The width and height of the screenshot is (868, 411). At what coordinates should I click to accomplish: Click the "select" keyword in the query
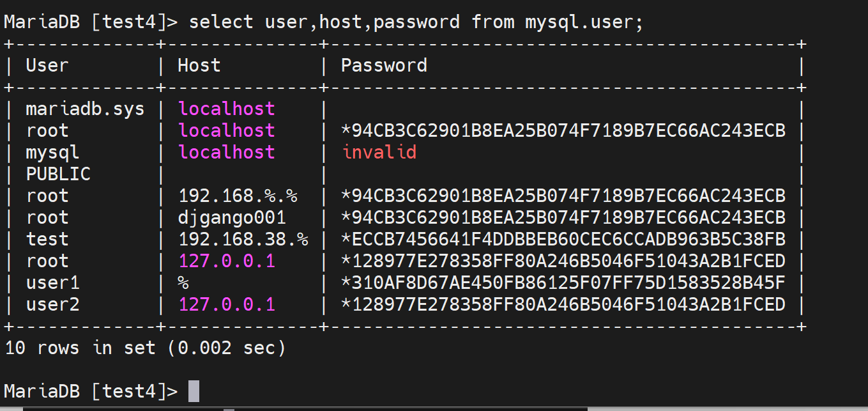(221, 22)
